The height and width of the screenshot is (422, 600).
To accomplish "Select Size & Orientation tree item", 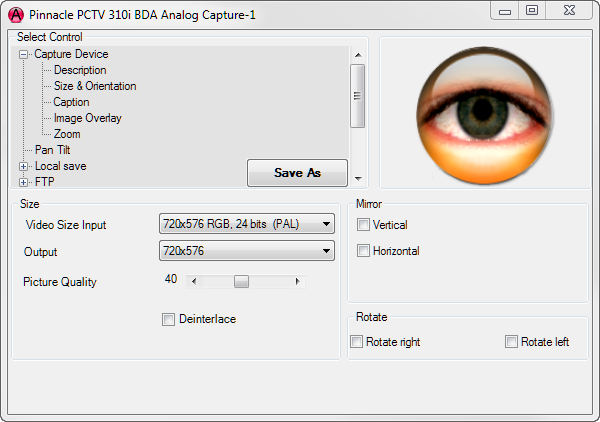I will pyautogui.click(x=95, y=86).
